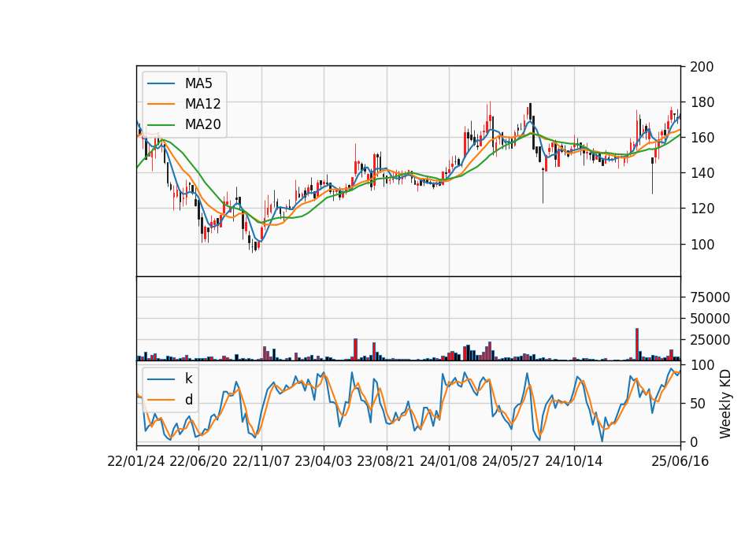The height and width of the screenshot is (543, 756).
Task: Click the 24/05/27 date label
Action: click(511, 461)
